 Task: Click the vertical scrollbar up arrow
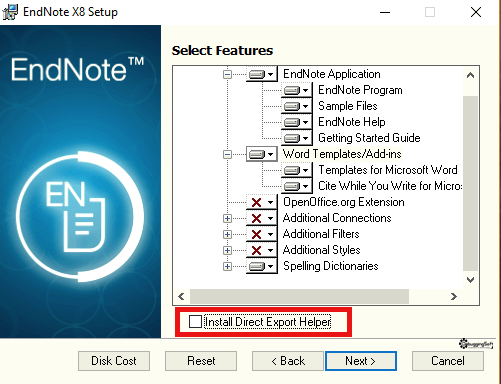tap(470, 75)
